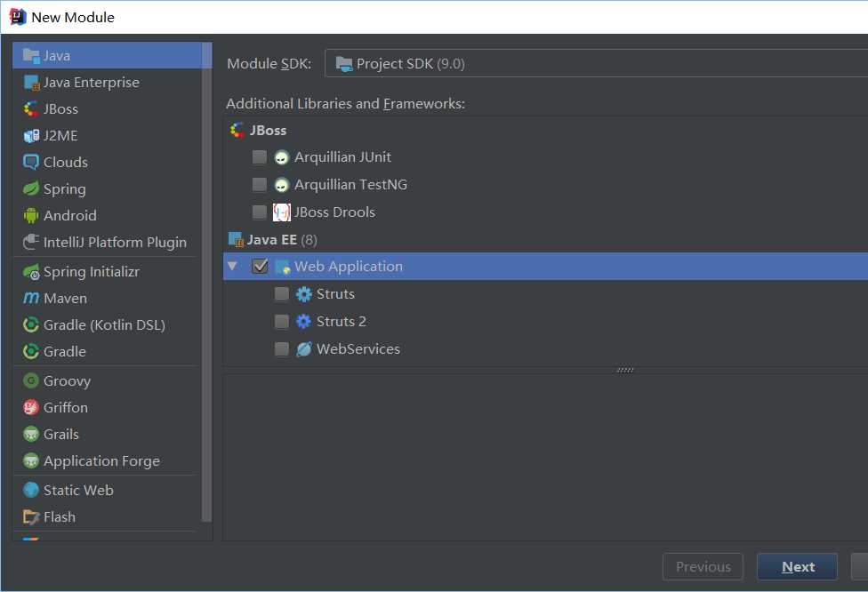The width and height of the screenshot is (868, 592).
Task: Pick Maven module type label
Action: pos(65,298)
